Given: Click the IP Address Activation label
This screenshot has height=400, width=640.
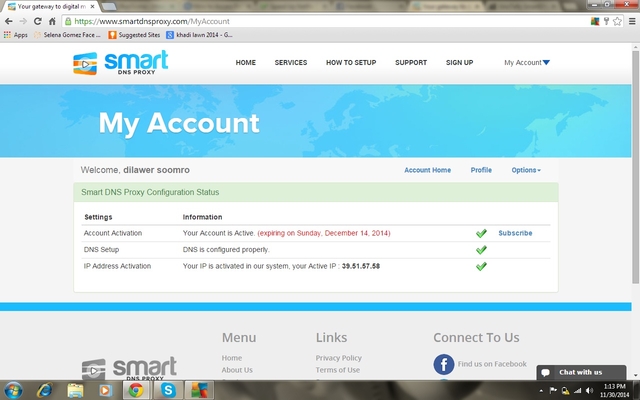Looking at the screenshot, I should click(x=117, y=266).
